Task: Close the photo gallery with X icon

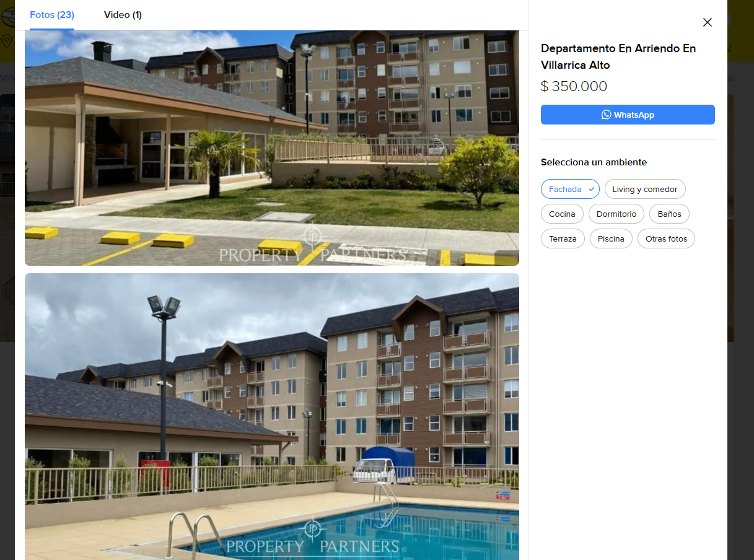Action: pyautogui.click(x=708, y=22)
